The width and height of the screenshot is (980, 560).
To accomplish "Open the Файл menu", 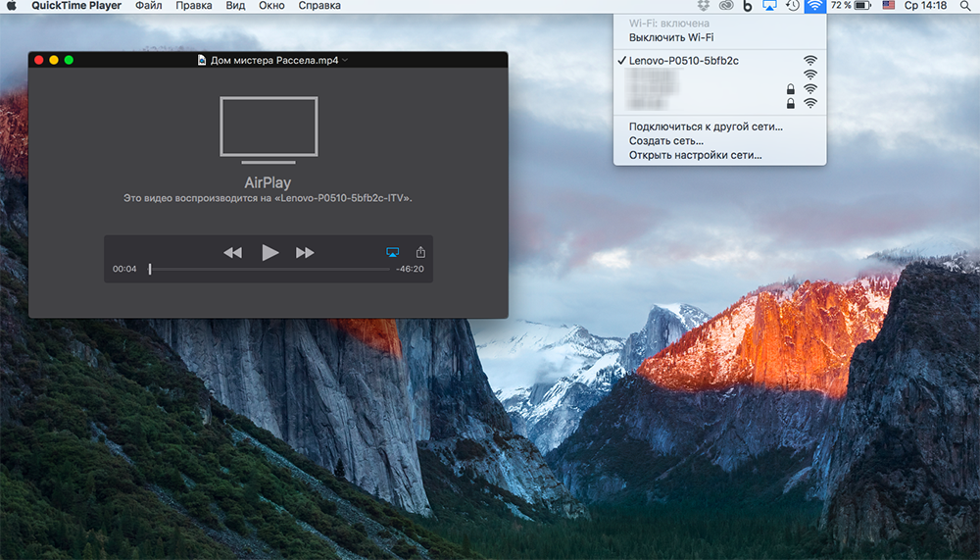I will coord(149,6).
